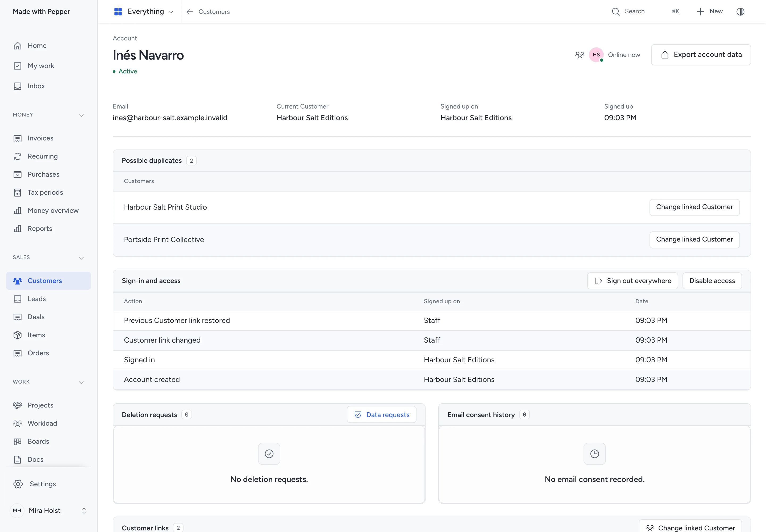766x532 pixels.
Task: Click the Invoices icon
Action: [18, 138]
